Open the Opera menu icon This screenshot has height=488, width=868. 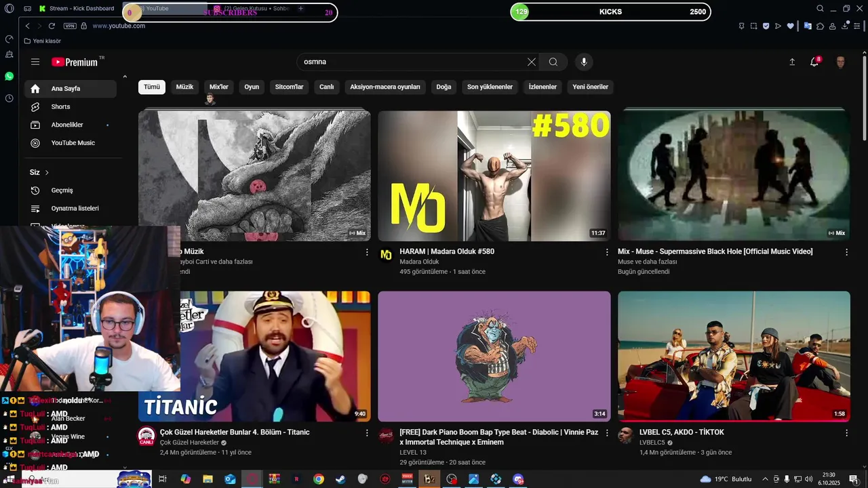tap(9, 9)
